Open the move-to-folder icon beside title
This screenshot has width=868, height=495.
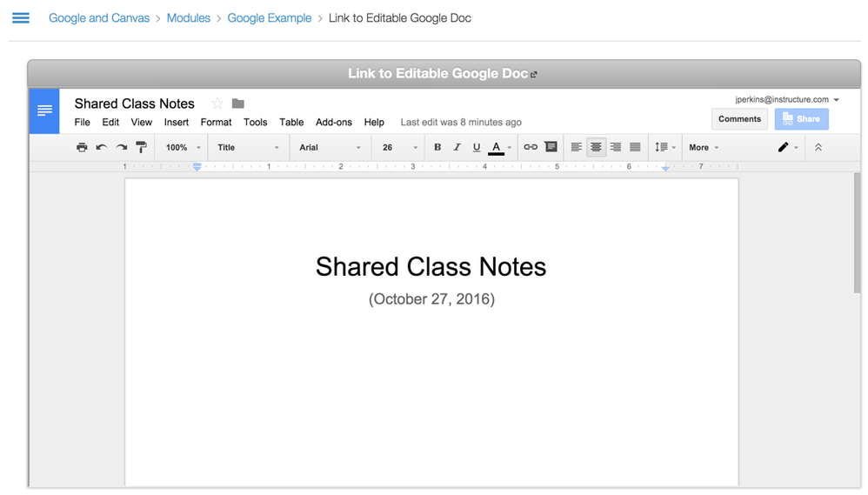(x=238, y=104)
